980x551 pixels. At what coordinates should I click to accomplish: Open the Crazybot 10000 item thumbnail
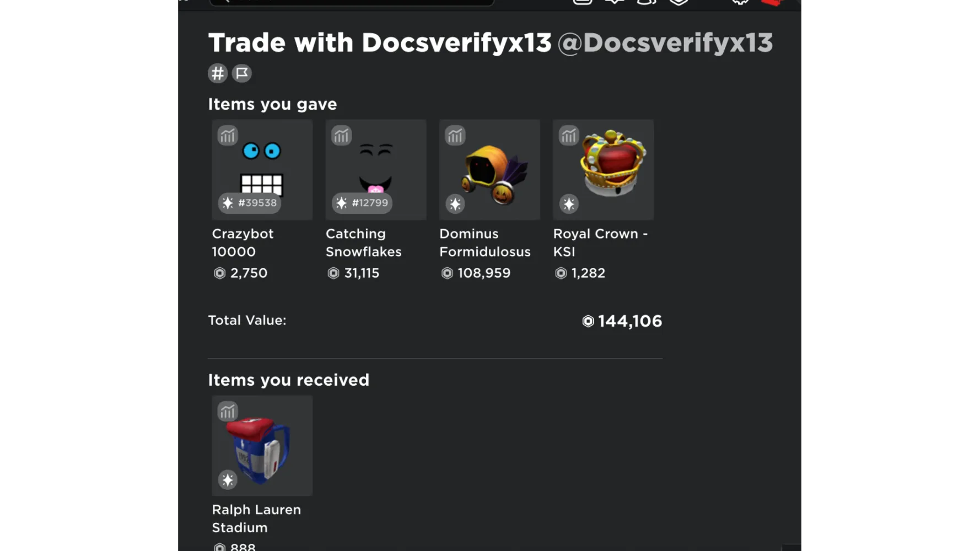[262, 170]
